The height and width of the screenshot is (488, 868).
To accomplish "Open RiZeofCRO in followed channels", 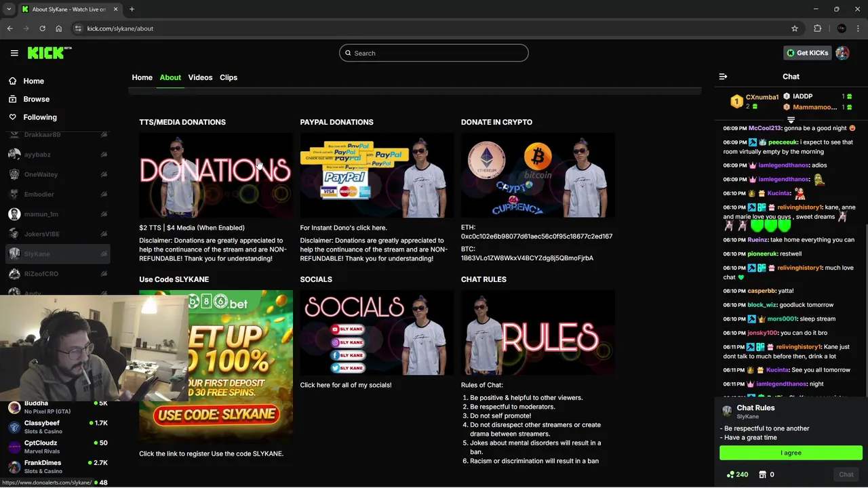I will click(58, 274).
